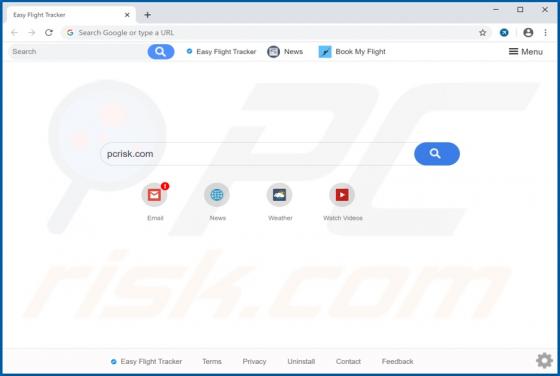Open page settings via gear icon
This screenshot has height=376, width=560.
pyautogui.click(x=544, y=360)
